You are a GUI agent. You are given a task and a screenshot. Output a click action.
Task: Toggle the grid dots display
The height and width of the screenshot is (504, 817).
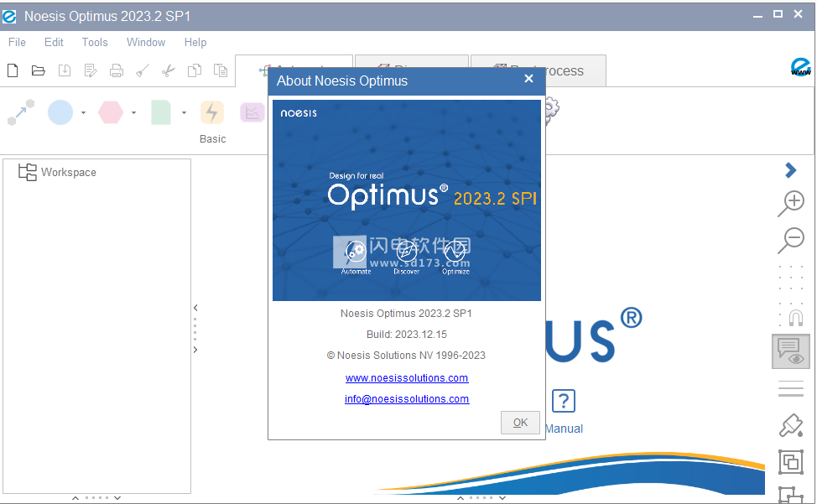coord(791,278)
